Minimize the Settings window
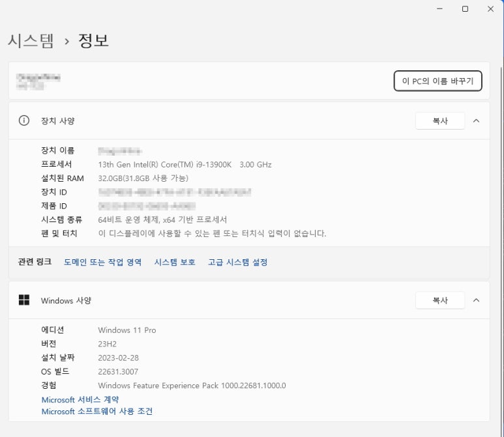The image size is (504, 437). click(x=439, y=9)
